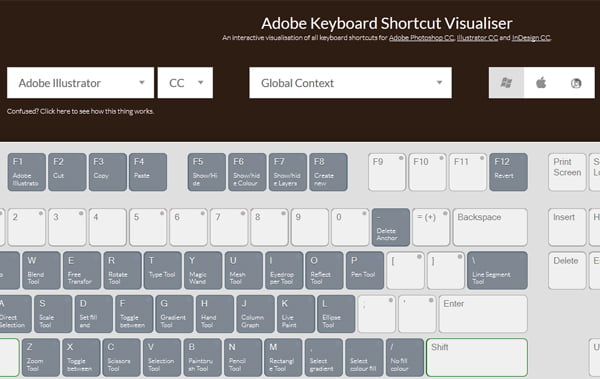
Task: Choose the Linux platform icon
Action: [576, 83]
